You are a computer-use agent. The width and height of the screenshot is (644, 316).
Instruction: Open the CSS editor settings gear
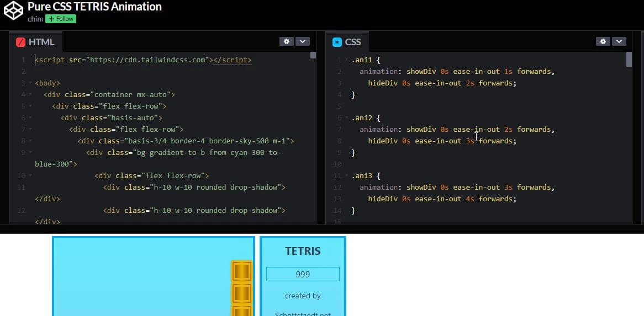603,41
